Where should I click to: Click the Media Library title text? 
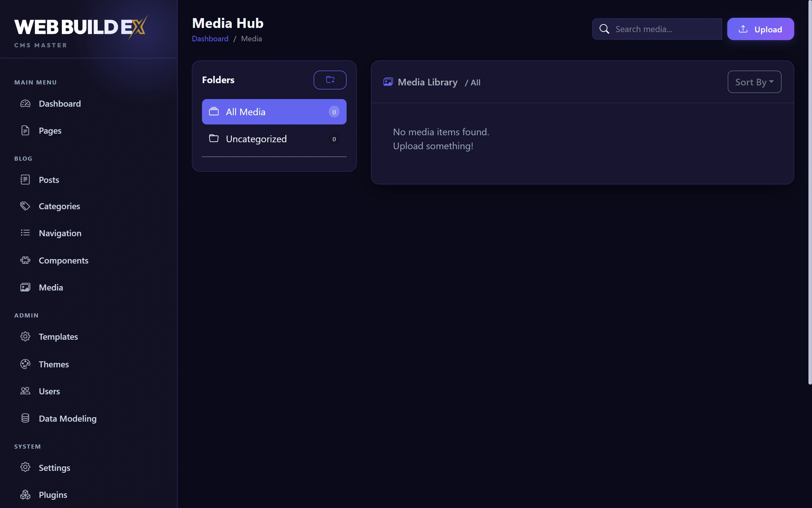point(428,82)
